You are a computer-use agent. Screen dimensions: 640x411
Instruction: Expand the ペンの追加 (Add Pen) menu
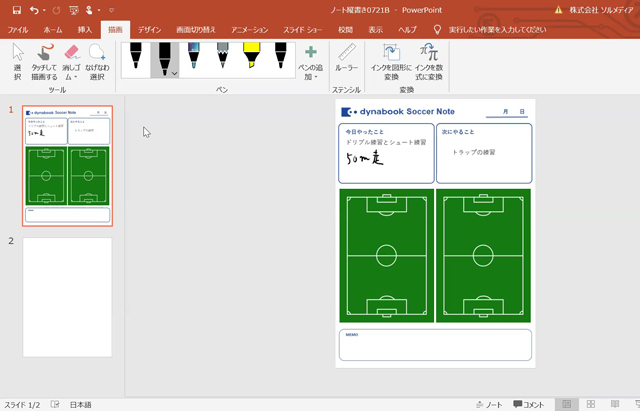point(311,62)
